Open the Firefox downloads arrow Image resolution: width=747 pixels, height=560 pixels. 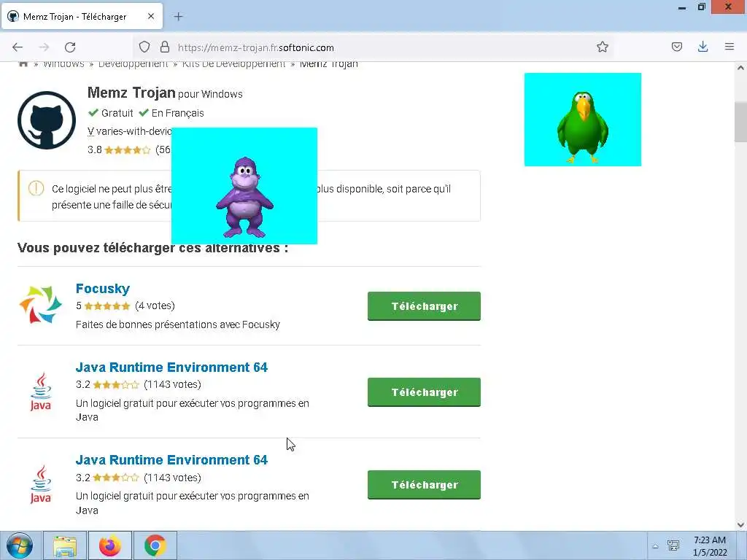(x=703, y=47)
